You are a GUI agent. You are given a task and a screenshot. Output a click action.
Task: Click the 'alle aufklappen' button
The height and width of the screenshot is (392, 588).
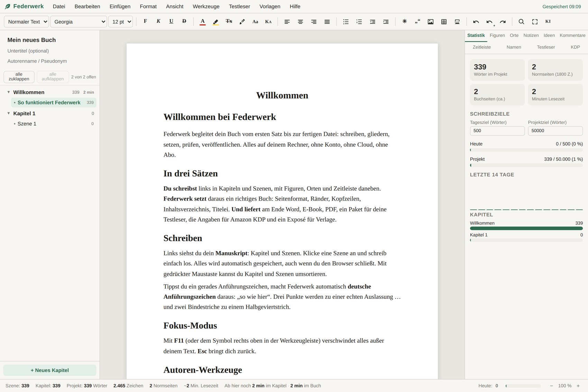[53, 77]
